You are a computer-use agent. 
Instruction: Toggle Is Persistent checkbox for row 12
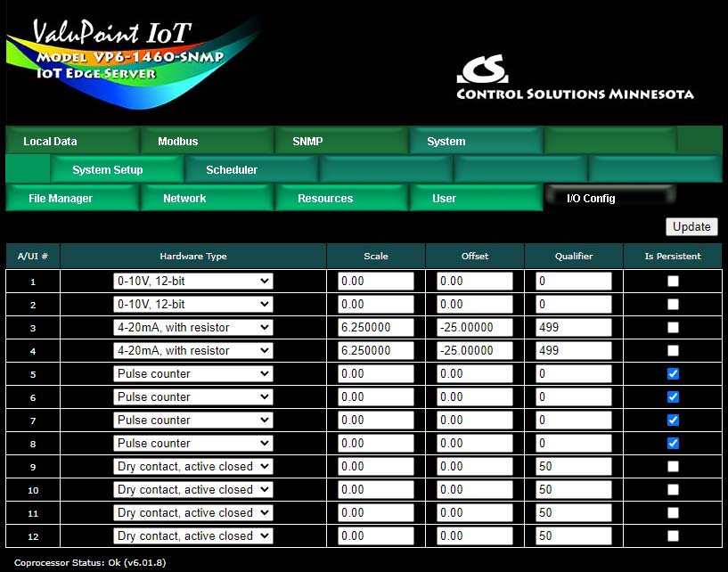click(673, 535)
